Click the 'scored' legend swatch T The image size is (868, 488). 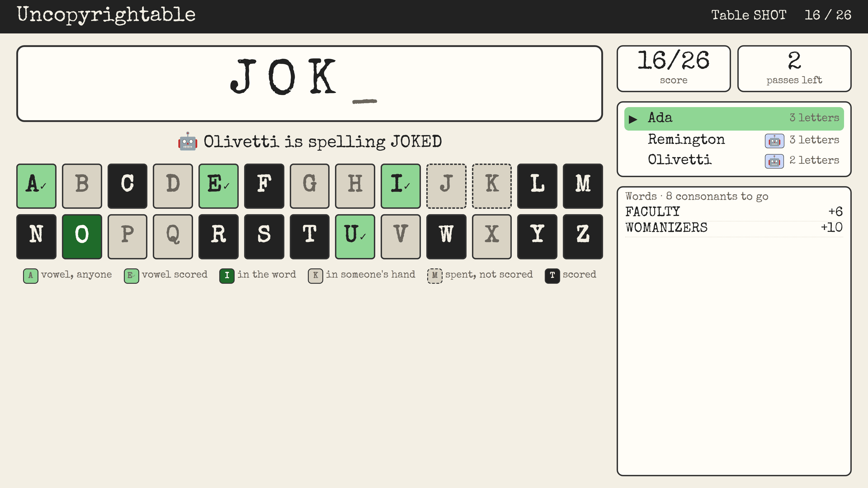pos(552,276)
